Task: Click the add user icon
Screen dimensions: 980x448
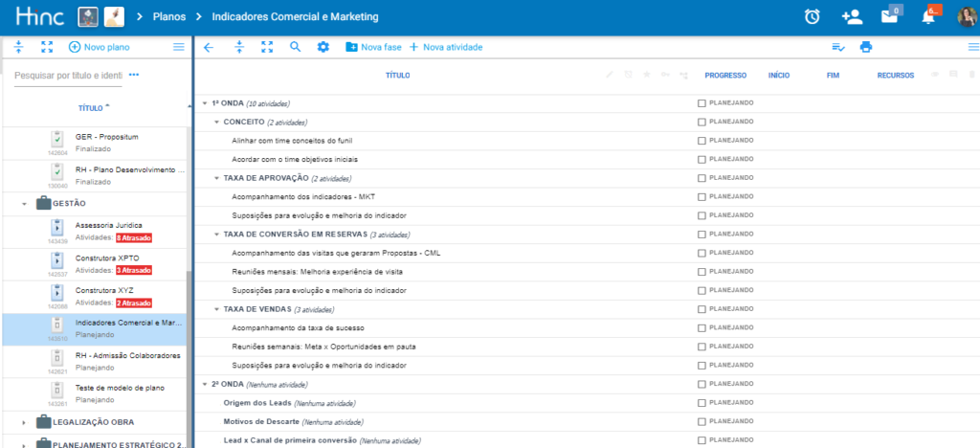Action: [851, 16]
